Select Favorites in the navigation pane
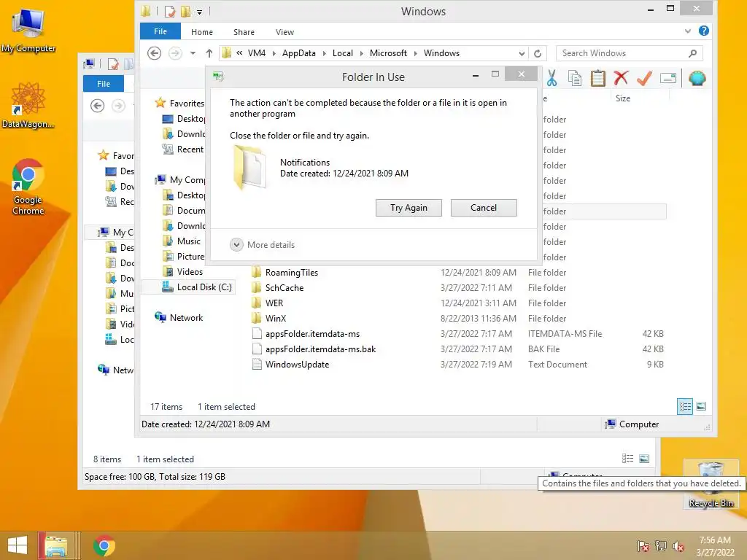The image size is (747, 560). point(179,103)
